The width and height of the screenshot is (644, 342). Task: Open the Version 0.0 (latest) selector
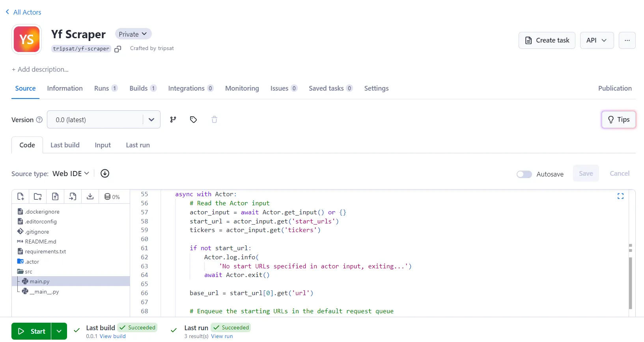(104, 119)
